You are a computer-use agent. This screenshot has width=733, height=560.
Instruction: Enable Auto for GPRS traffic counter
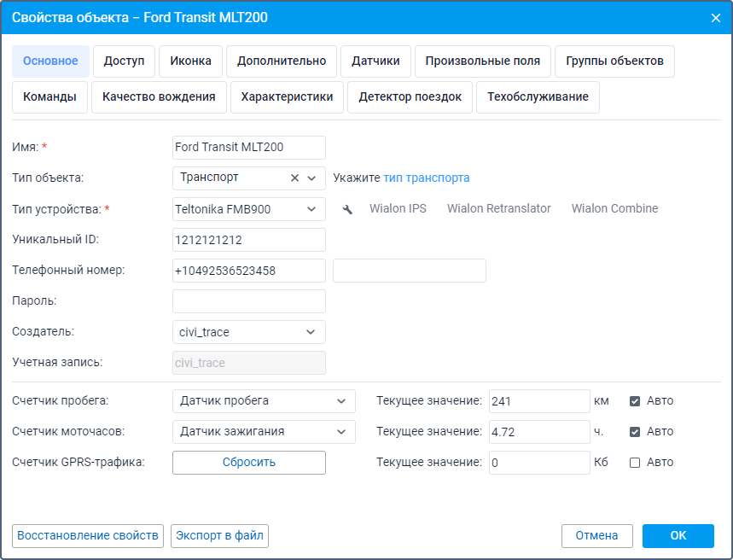(635, 463)
